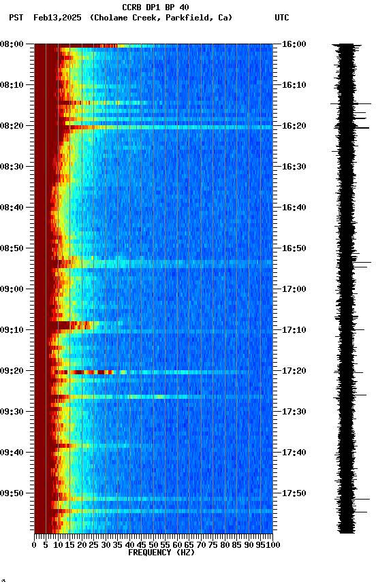
Task: Click the '08:10' PST time label
Action: [12, 85]
